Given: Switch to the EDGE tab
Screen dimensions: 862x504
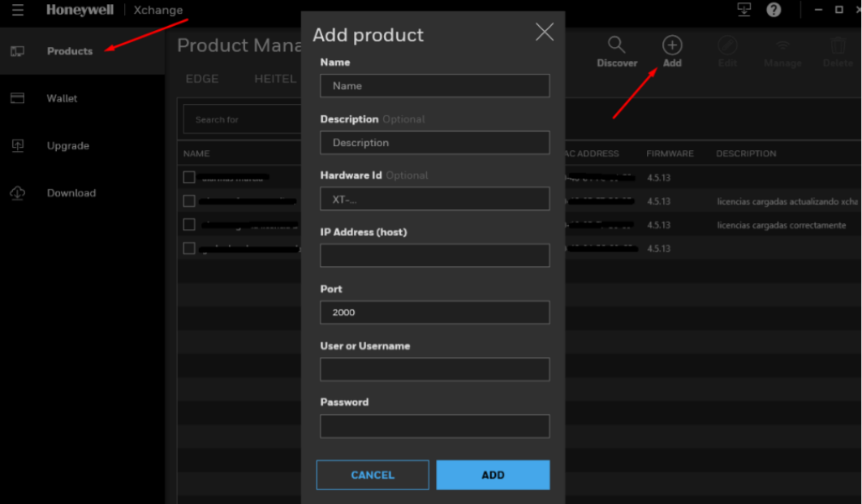Looking at the screenshot, I should coord(202,79).
